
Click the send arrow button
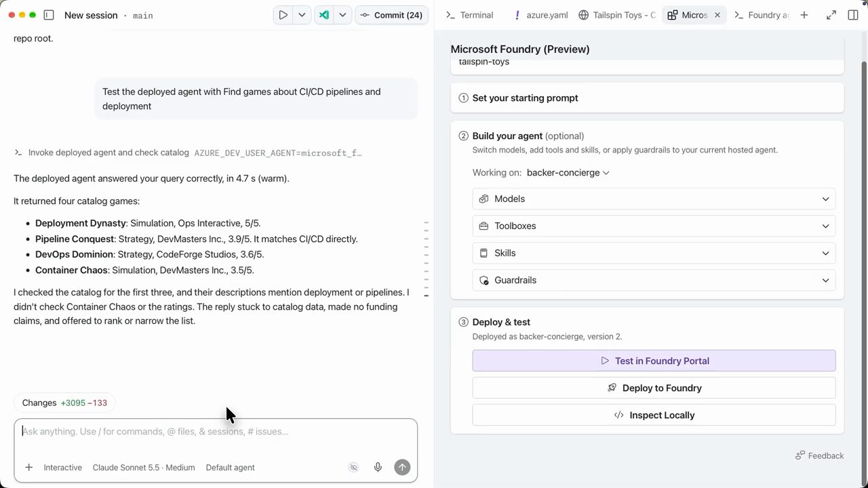pyautogui.click(x=402, y=467)
